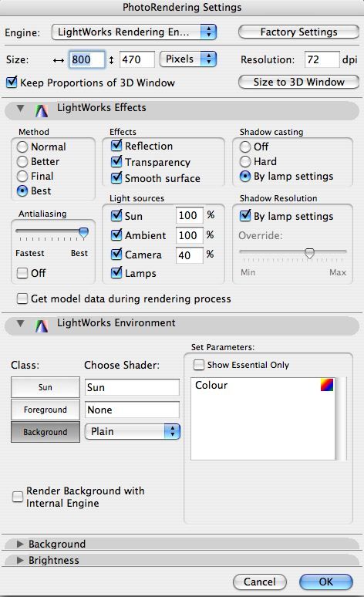The image size is (364, 597).
Task: Toggle Keep Proportions of 3D Window
Action: click(x=12, y=82)
